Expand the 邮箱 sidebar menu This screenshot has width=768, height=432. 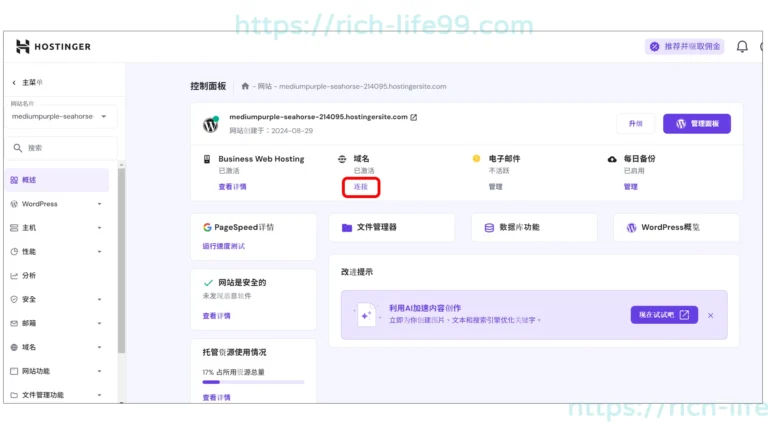coord(99,323)
